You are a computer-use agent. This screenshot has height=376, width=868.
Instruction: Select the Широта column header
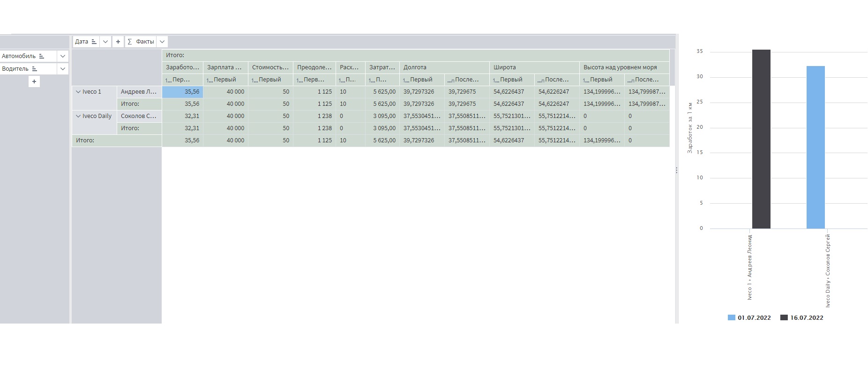click(x=534, y=67)
